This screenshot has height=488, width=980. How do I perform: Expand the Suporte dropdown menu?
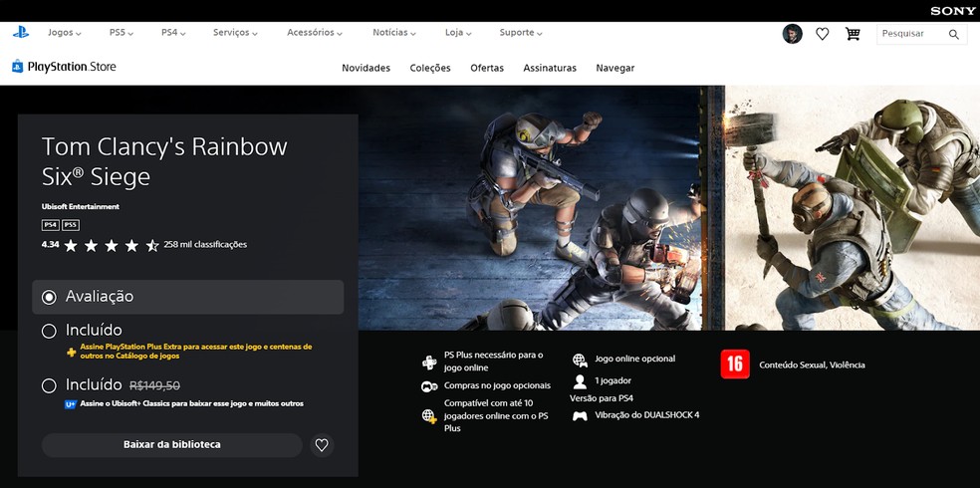point(521,33)
